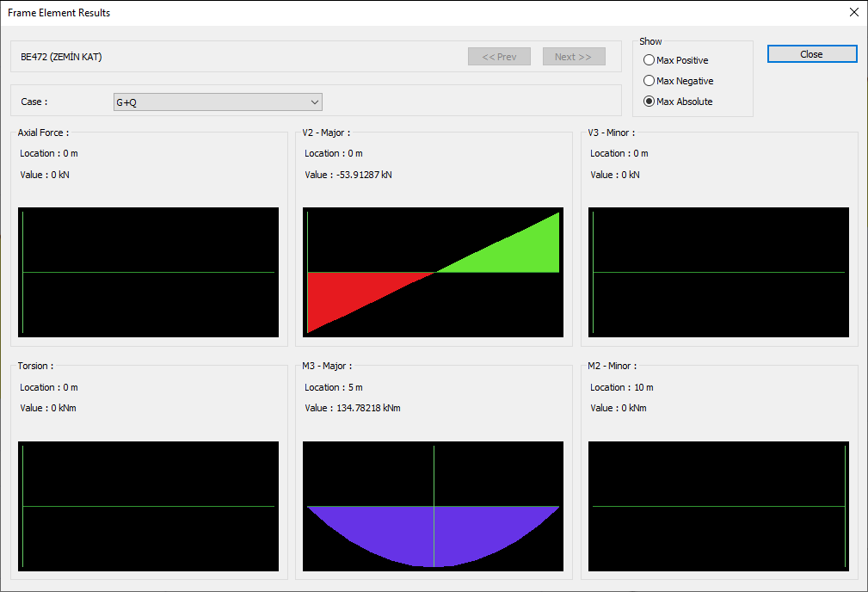Pick the M2 - Minor moment diagram
The image size is (868, 592).
[x=718, y=506]
